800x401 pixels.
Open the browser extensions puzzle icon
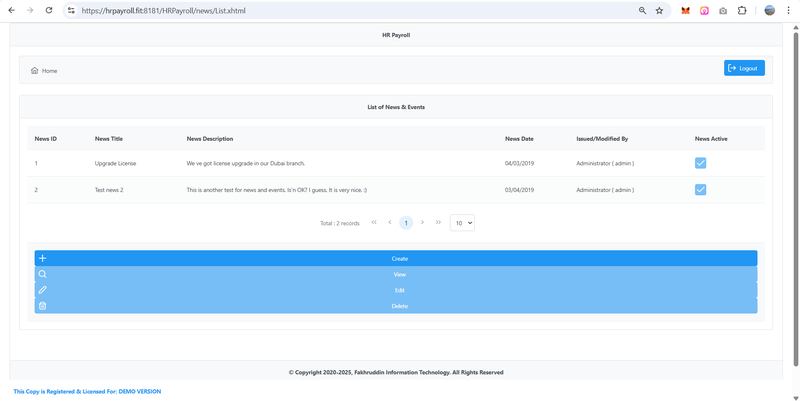pyautogui.click(x=742, y=11)
